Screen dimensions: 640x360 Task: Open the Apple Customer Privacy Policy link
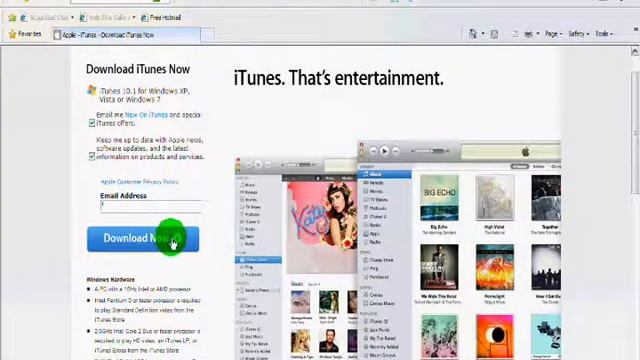[x=140, y=182]
